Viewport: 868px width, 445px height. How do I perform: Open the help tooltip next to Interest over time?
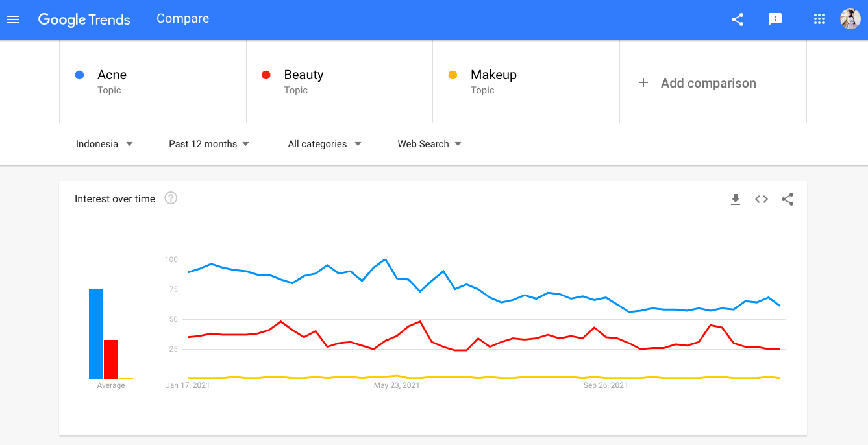tap(170, 198)
